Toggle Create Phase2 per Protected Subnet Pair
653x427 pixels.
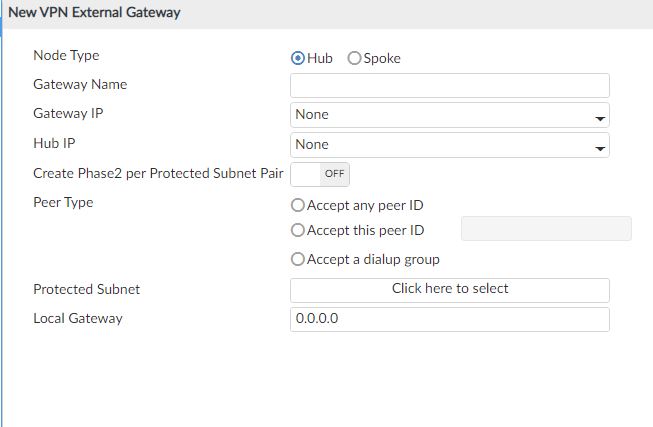(x=320, y=174)
